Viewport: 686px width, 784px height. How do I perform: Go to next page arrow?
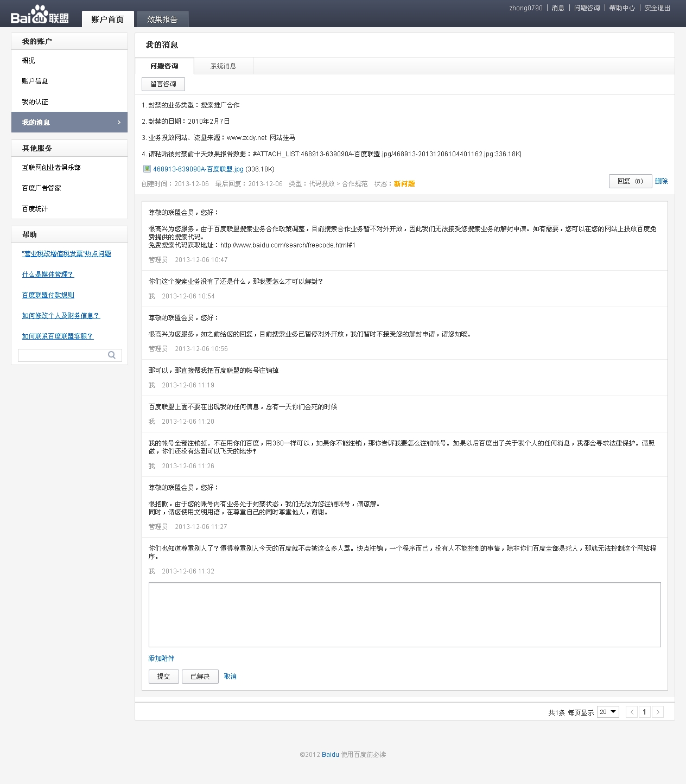pos(658,712)
